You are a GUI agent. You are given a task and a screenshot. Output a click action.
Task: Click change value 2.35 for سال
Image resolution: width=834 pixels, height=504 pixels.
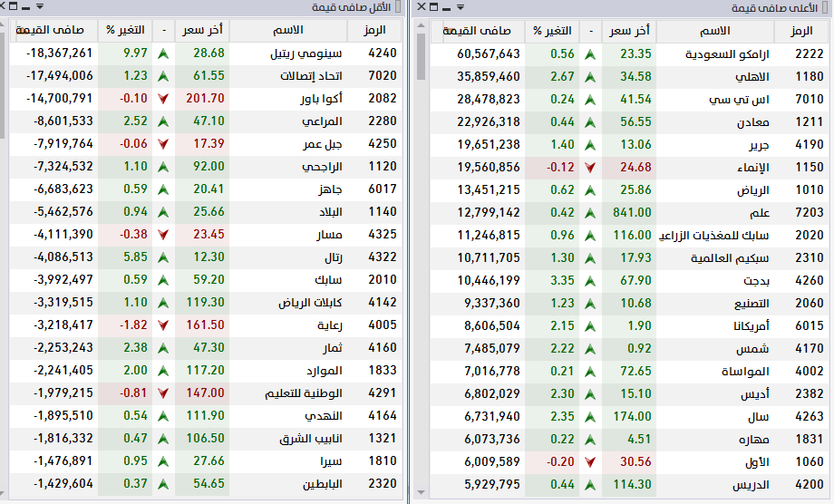562,416
